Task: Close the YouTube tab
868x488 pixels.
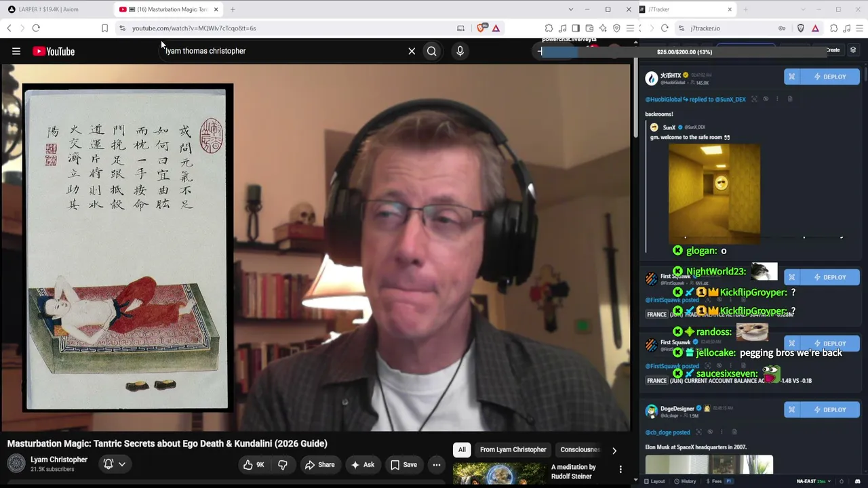Action: click(x=216, y=9)
